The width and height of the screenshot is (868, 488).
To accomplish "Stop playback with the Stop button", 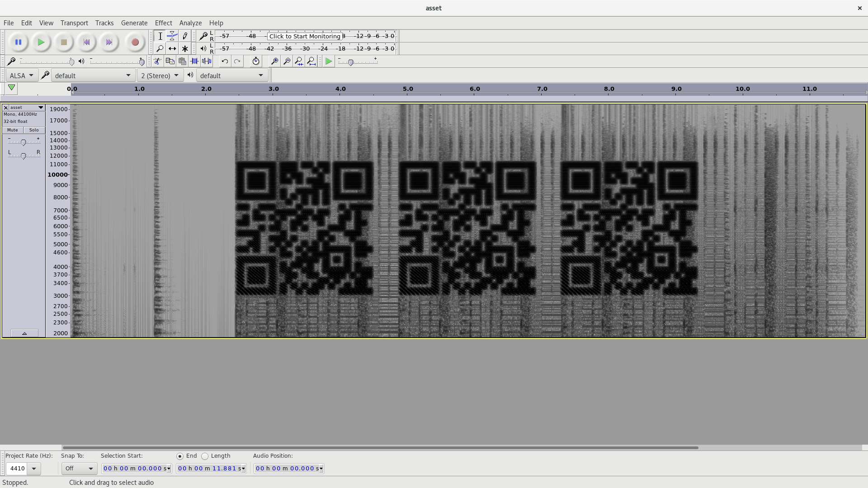I will 64,42.
